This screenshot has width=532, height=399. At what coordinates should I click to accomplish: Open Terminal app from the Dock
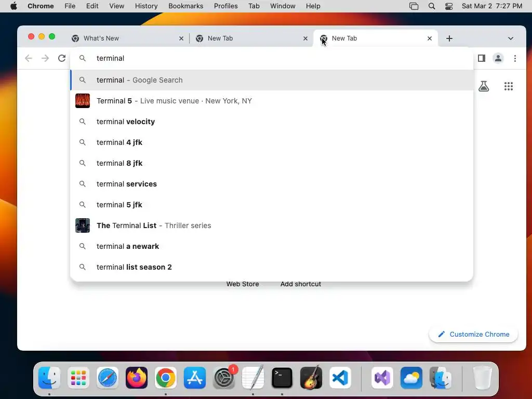coord(282,378)
